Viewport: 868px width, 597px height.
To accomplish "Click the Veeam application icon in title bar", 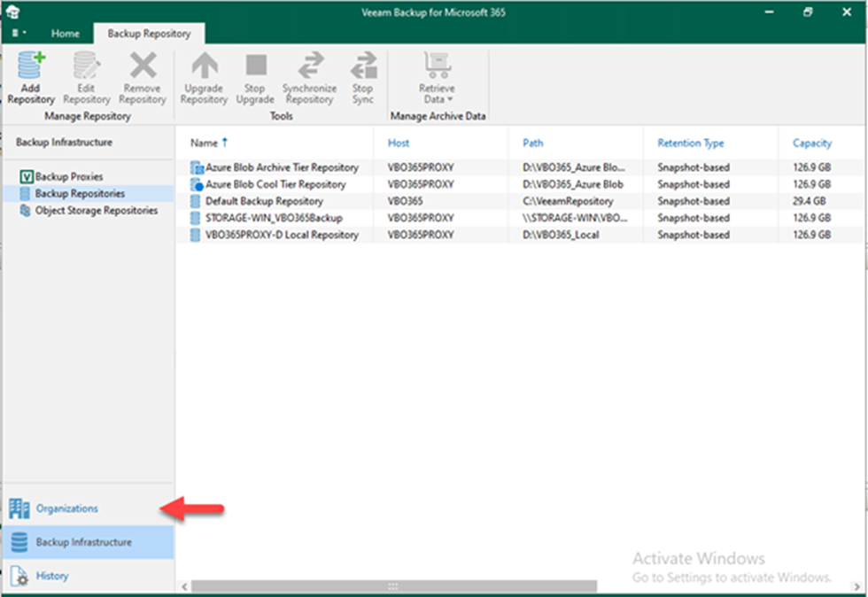I will [12, 12].
